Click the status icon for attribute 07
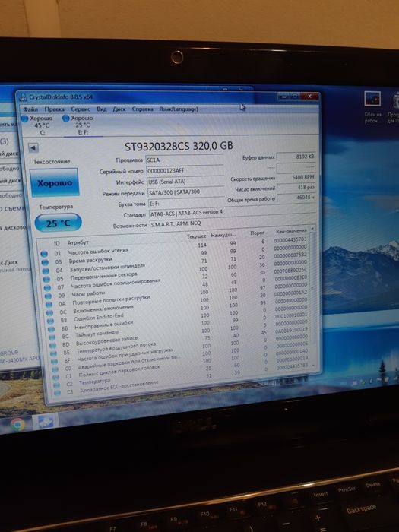This screenshot has width=399, height=532. [47, 288]
